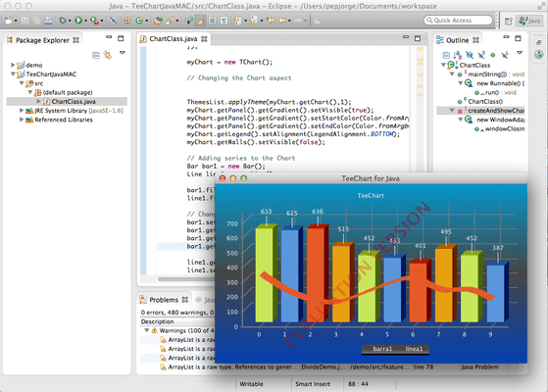This screenshot has width=548, height=392.
Task: Maximize the editor area
Action: (418, 38)
